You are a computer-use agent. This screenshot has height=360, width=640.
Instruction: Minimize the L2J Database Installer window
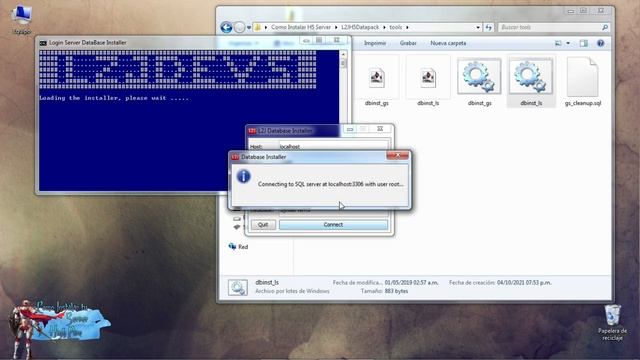click(x=350, y=129)
